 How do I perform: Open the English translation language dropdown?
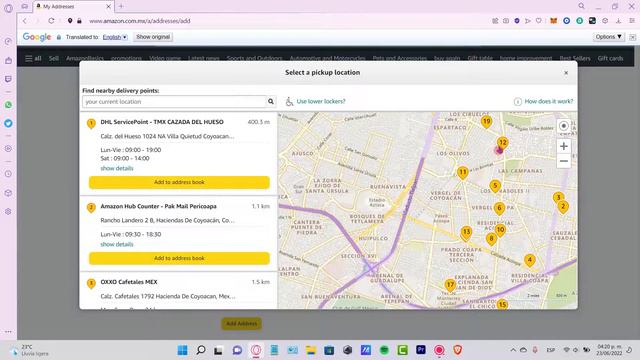(115, 37)
